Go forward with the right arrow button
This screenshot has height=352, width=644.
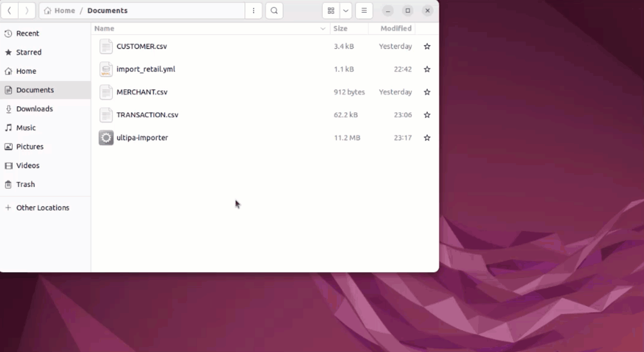pos(27,11)
